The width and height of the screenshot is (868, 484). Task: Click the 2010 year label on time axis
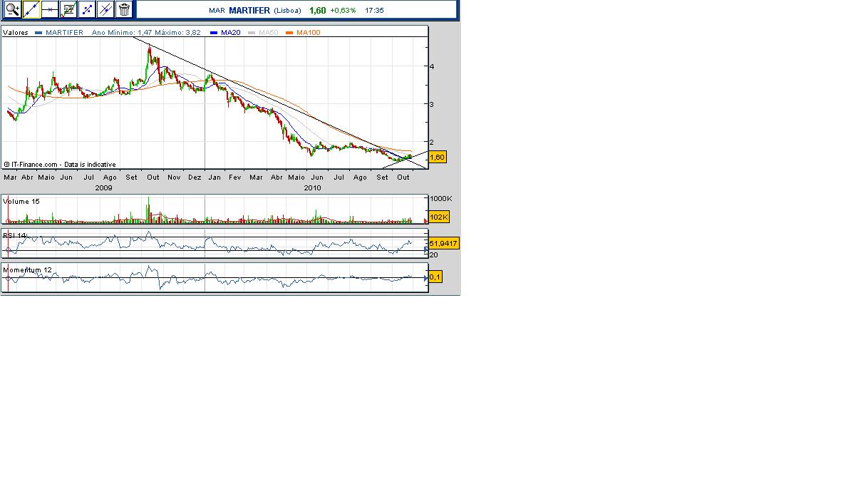pos(312,188)
